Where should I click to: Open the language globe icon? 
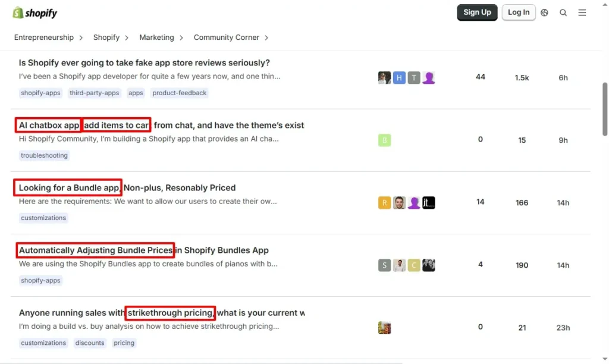pyautogui.click(x=544, y=12)
